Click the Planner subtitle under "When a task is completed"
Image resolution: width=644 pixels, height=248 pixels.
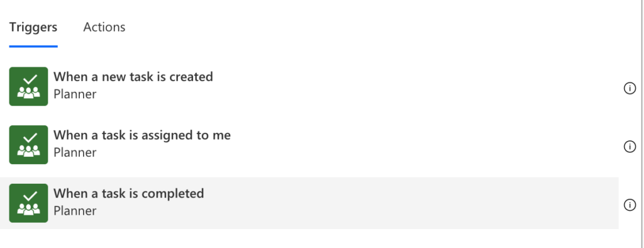click(75, 211)
